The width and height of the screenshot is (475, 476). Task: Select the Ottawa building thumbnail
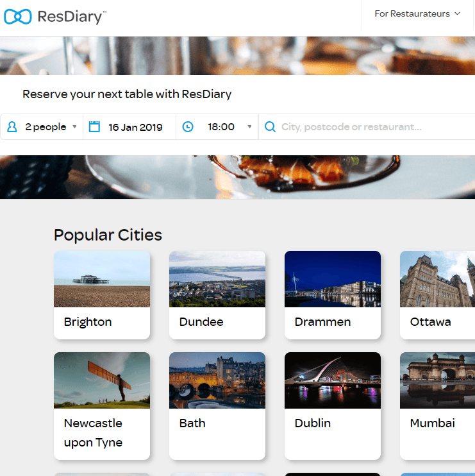437,279
